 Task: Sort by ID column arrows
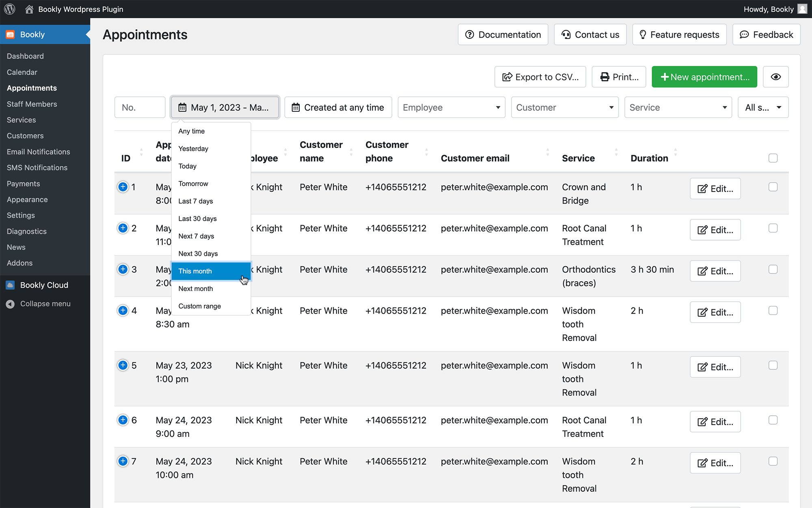141,152
